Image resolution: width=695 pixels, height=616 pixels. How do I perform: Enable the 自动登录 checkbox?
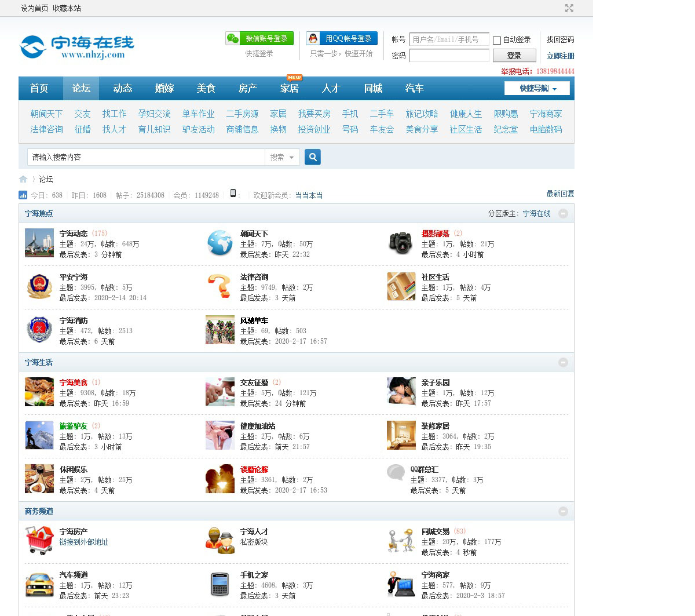[x=497, y=40]
